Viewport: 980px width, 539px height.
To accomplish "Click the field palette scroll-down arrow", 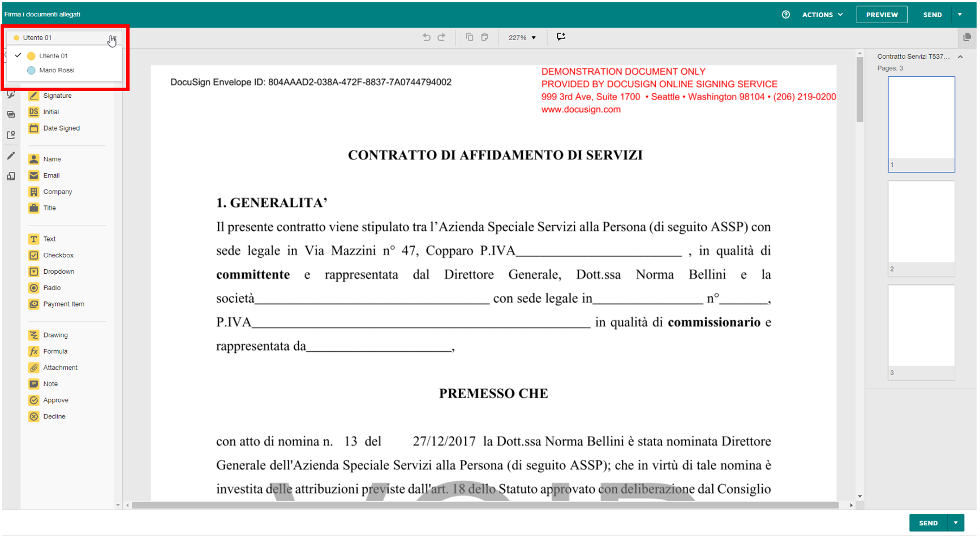I will click(118, 506).
